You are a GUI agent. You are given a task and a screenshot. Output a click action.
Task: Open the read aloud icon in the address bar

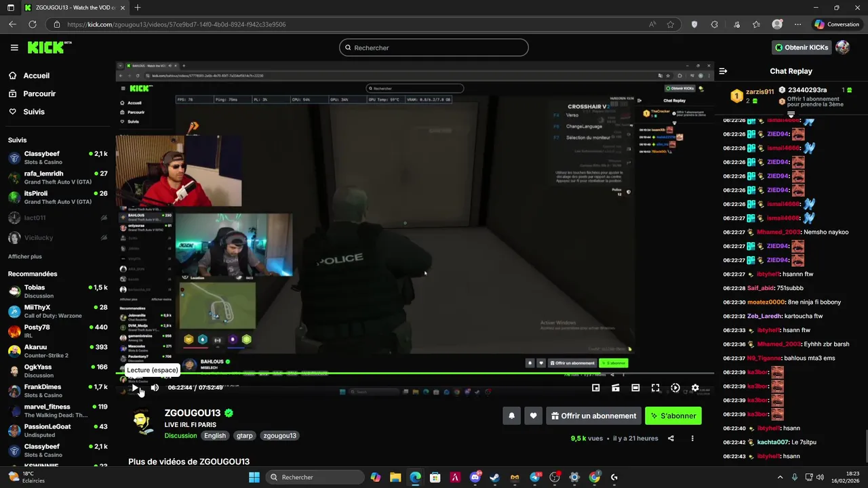652,24
